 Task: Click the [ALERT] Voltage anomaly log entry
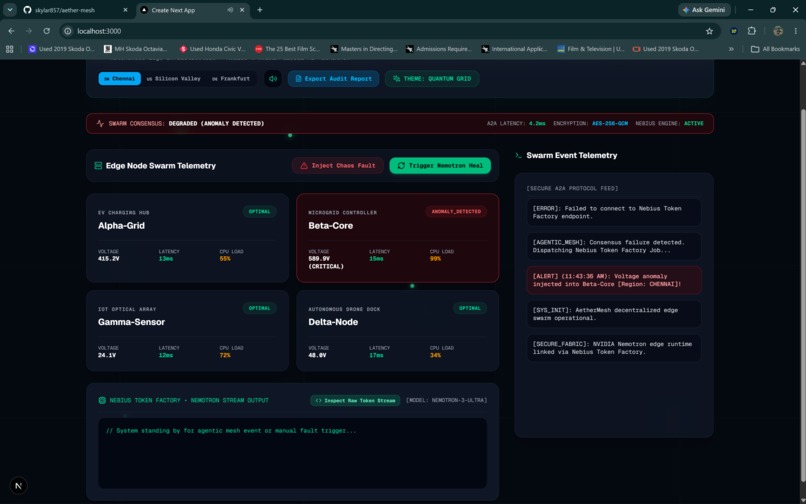(614, 280)
